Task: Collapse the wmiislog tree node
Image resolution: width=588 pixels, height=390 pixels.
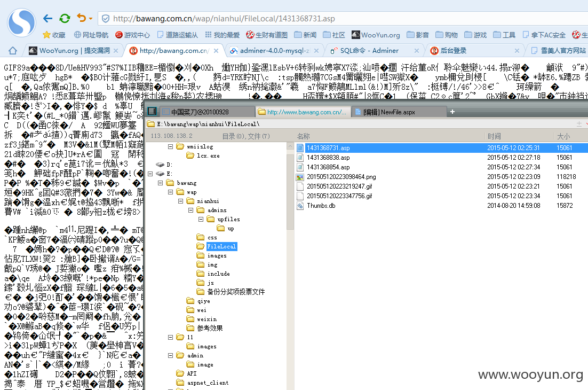Action: [170, 146]
